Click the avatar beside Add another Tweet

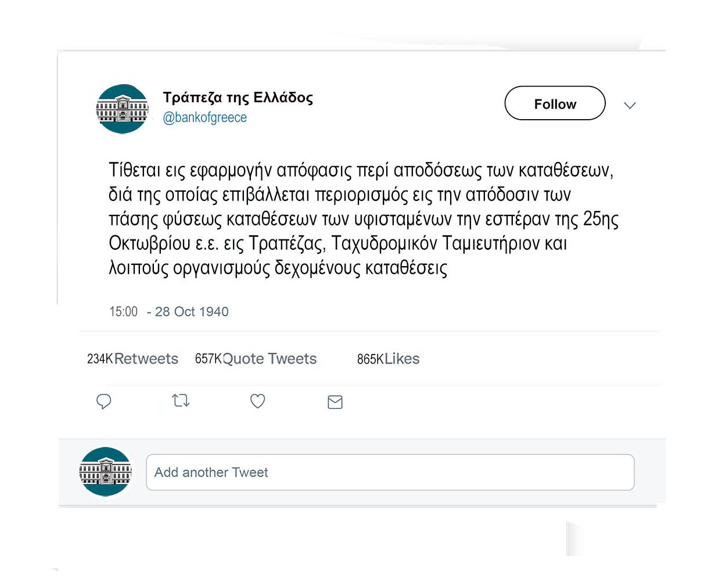(x=105, y=472)
